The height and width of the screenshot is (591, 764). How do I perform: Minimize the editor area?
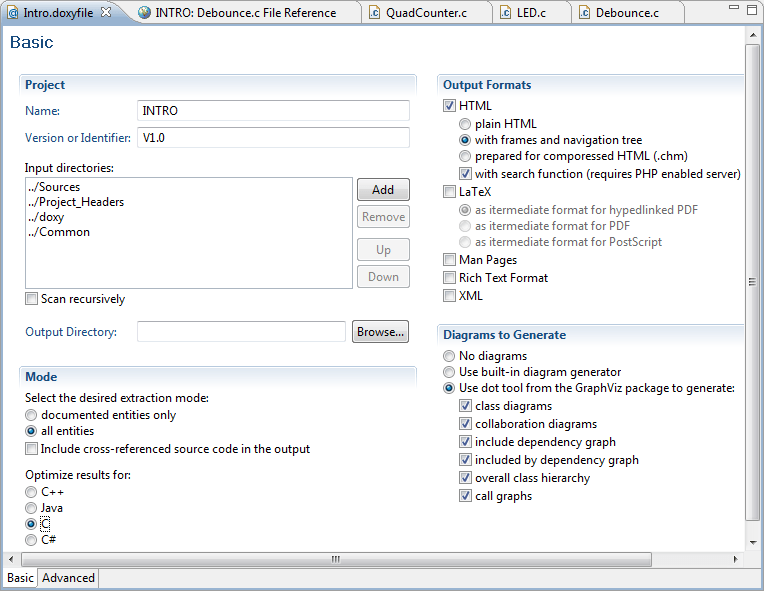click(734, 7)
